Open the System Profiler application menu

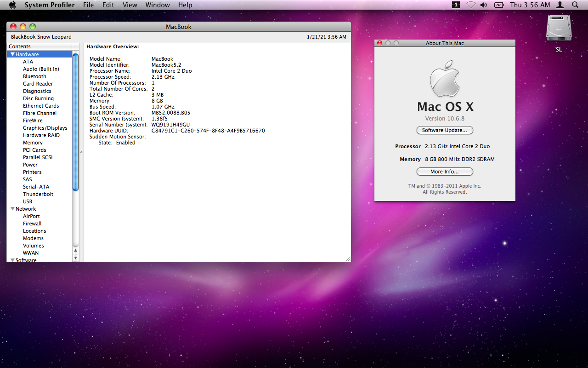tap(50, 5)
